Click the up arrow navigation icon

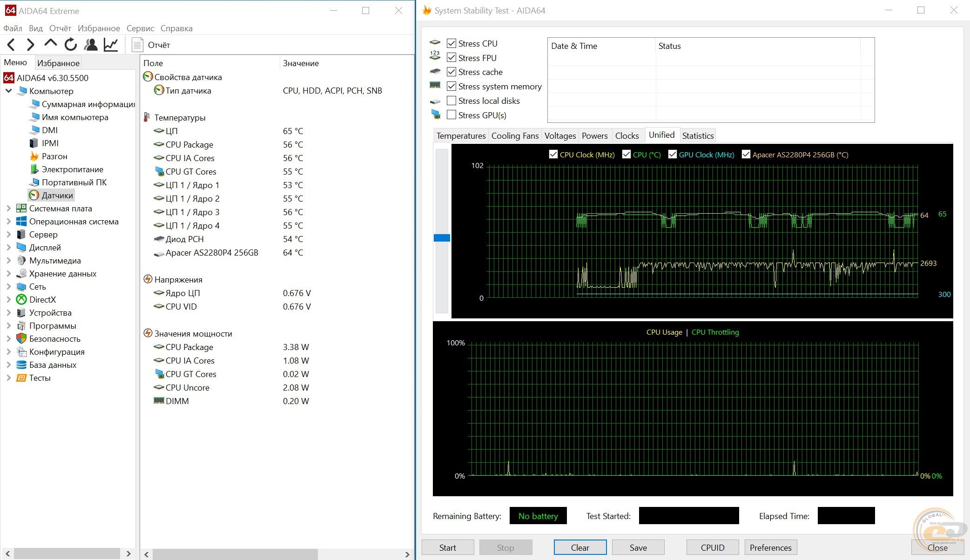pyautogui.click(x=50, y=44)
